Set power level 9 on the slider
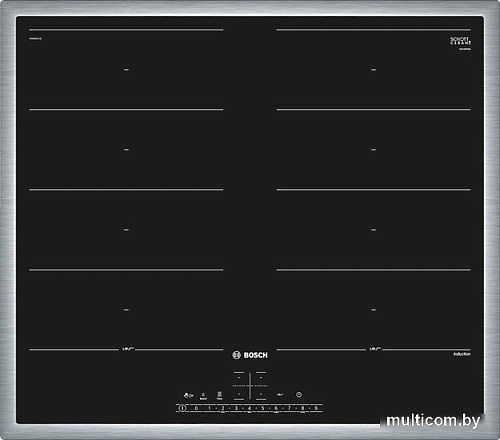Viewport: 500px width, 440px height. (316, 408)
